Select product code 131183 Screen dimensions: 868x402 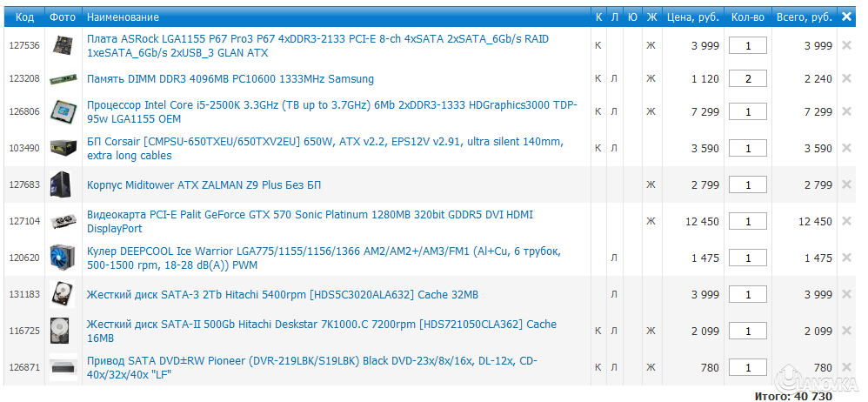pos(24,294)
